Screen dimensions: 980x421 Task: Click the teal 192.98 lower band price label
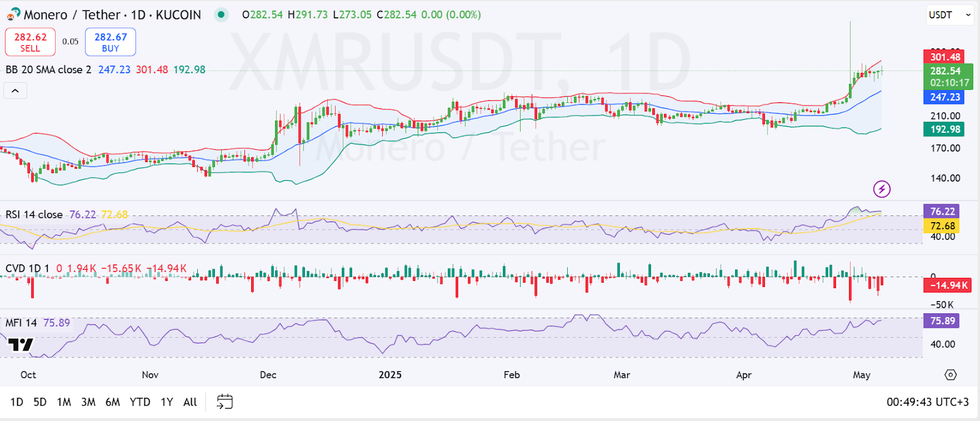[944, 129]
